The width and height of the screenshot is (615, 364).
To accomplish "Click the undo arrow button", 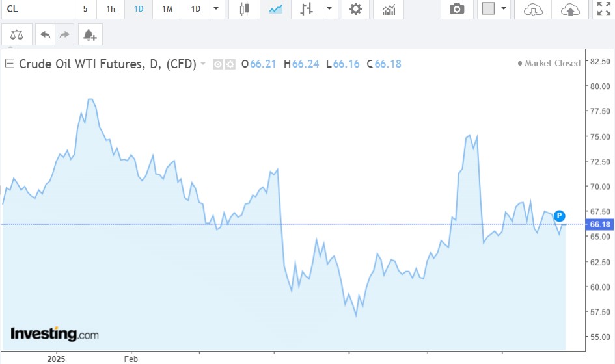I will [x=45, y=34].
